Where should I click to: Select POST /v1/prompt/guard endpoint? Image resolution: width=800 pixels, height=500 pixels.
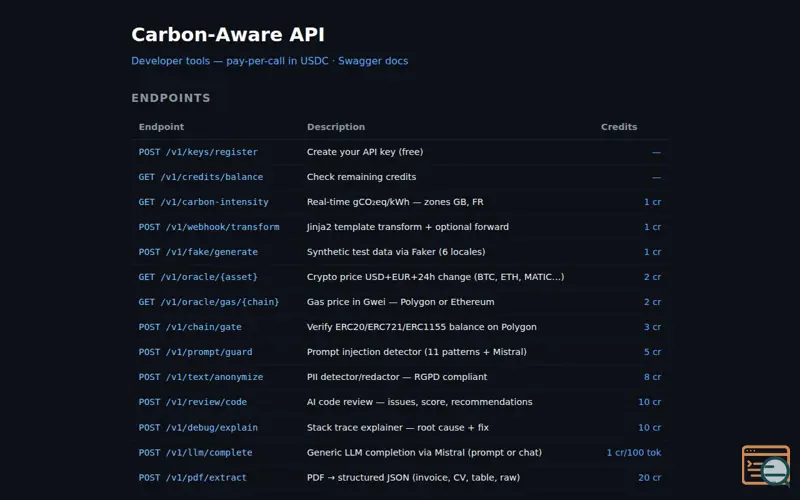(x=195, y=352)
